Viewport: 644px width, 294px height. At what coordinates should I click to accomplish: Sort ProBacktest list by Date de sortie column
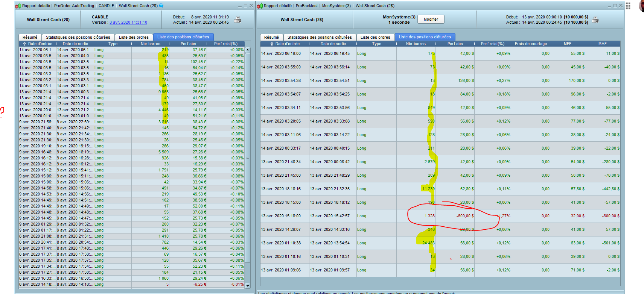click(333, 44)
